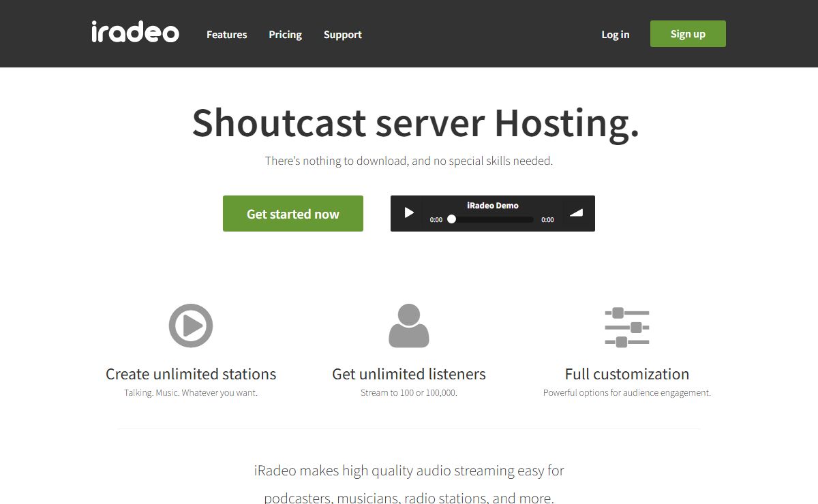Click the Shoutcast server Hosting headline

click(x=416, y=123)
